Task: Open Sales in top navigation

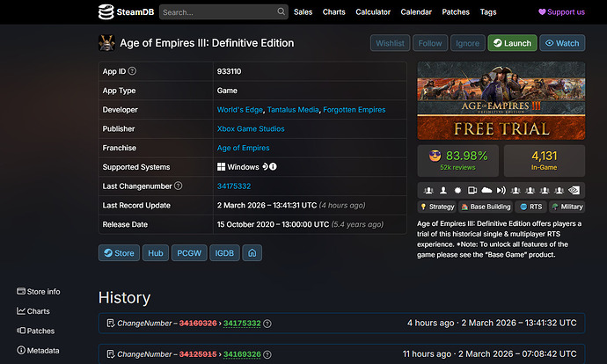Action: (x=303, y=12)
